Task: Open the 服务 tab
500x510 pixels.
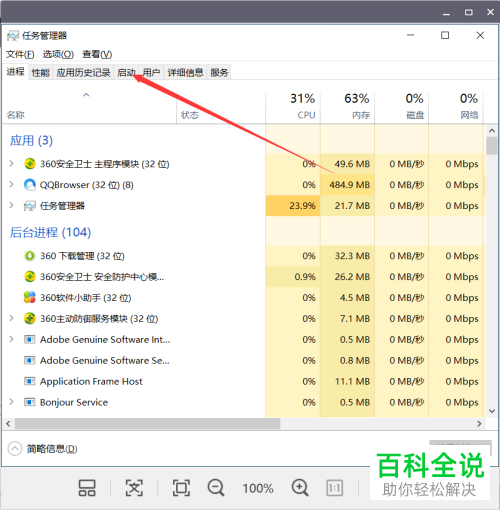Action: pos(219,72)
